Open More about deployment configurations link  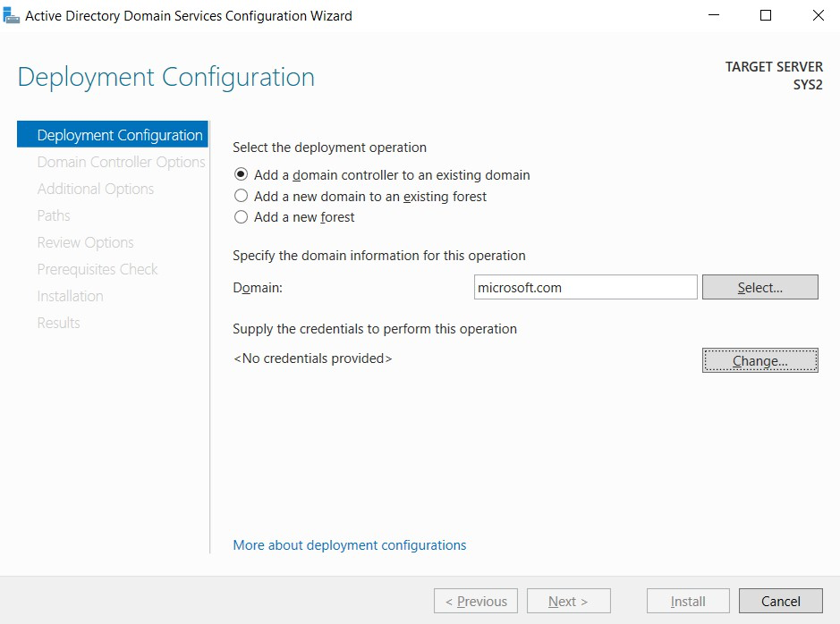[x=349, y=544]
